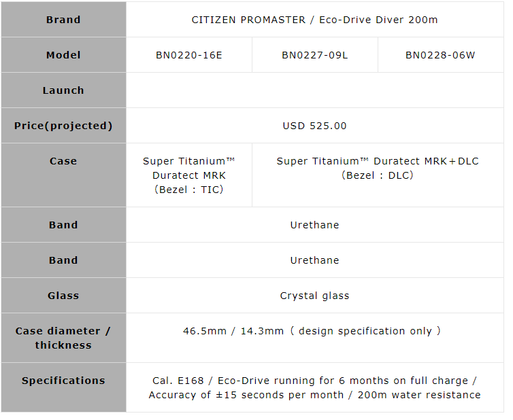Click the Case row header

click(63, 161)
